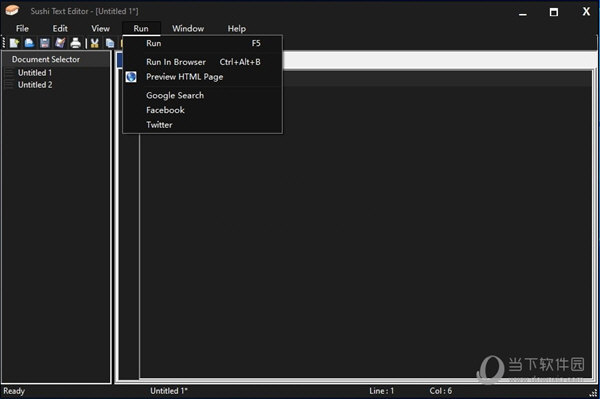Click the Save All toolbar icon
Viewport: 600px width, 399px height.
60,43
